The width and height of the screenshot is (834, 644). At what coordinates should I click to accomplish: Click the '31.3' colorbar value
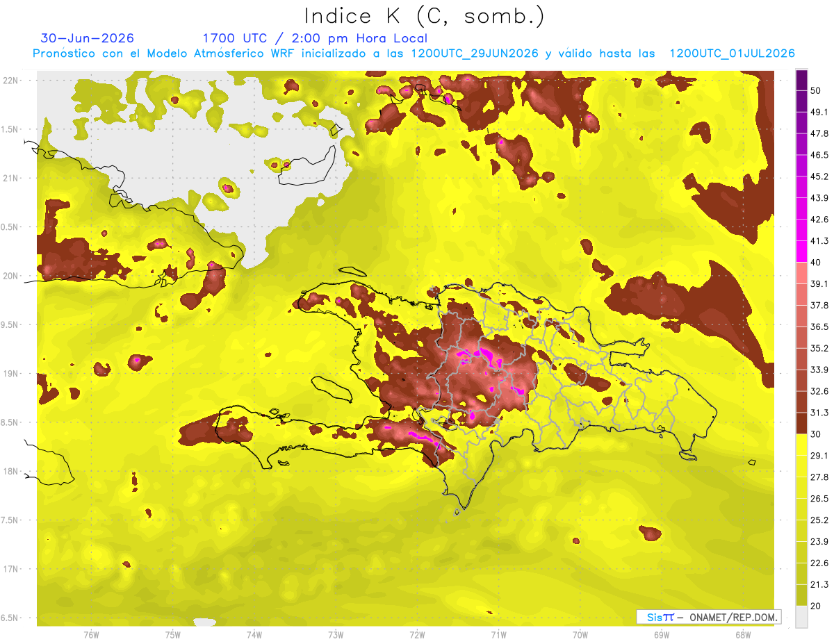pyautogui.click(x=819, y=413)
